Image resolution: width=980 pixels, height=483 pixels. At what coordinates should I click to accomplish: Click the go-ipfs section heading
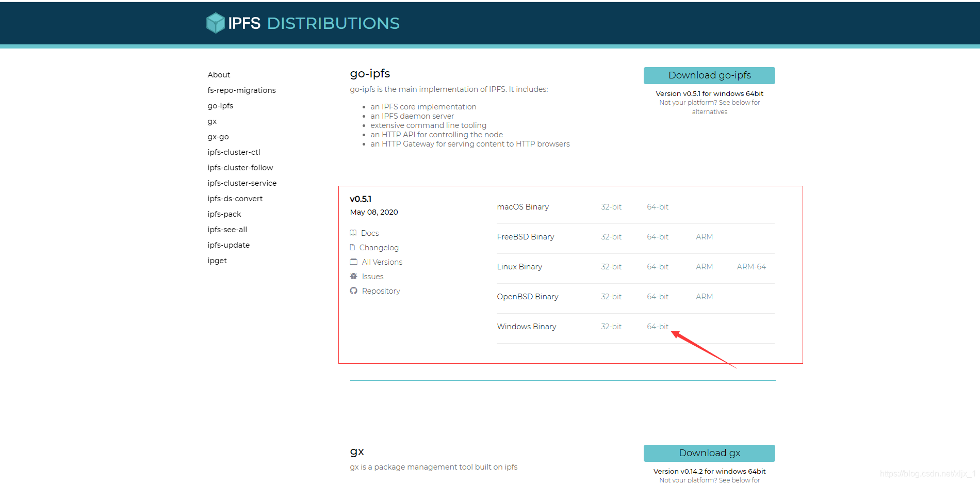coord(370,74)
